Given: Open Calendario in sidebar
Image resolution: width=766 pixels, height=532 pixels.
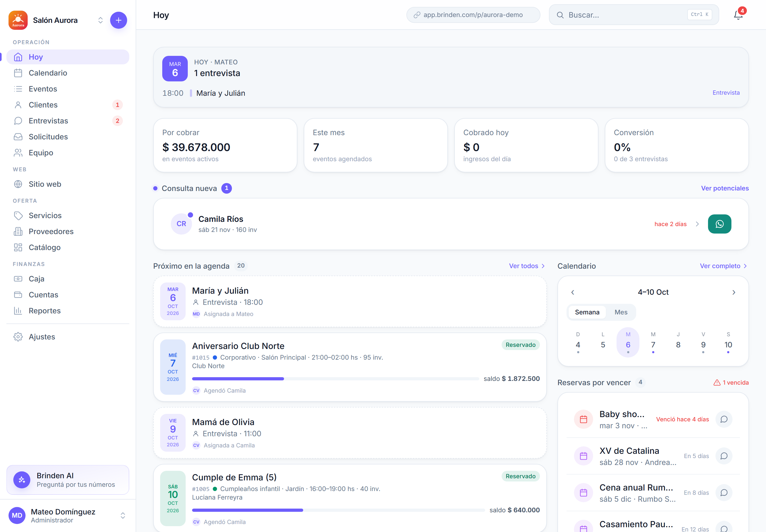Looking at the screenshot, I should (68, 73).
